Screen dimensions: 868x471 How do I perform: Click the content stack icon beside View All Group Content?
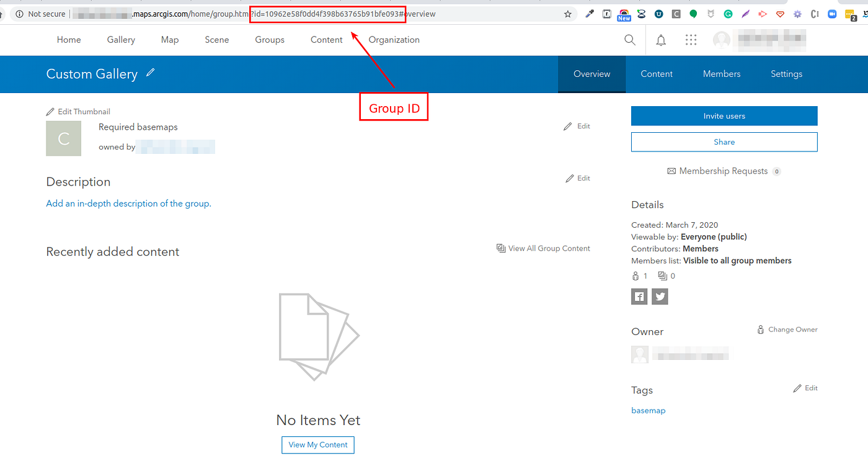[500, 248]
